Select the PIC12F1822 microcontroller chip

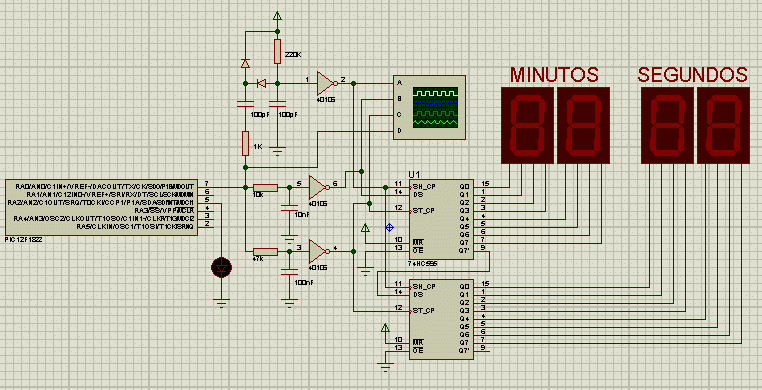(x=102, y=207)
